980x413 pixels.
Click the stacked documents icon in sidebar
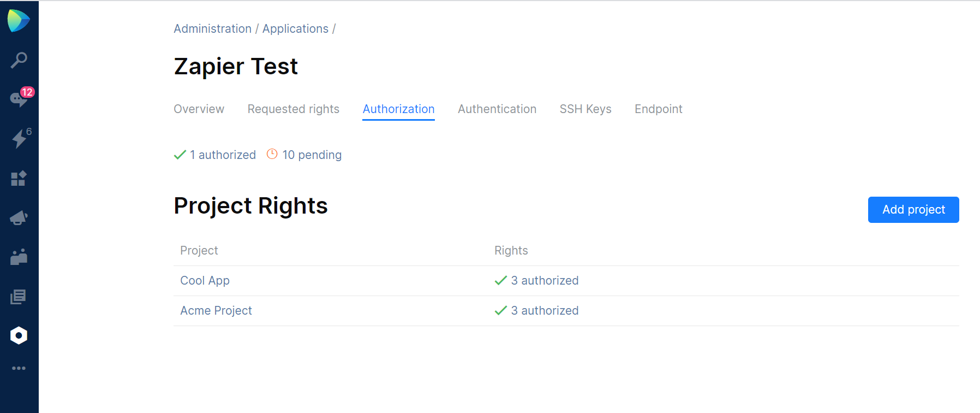19,297
